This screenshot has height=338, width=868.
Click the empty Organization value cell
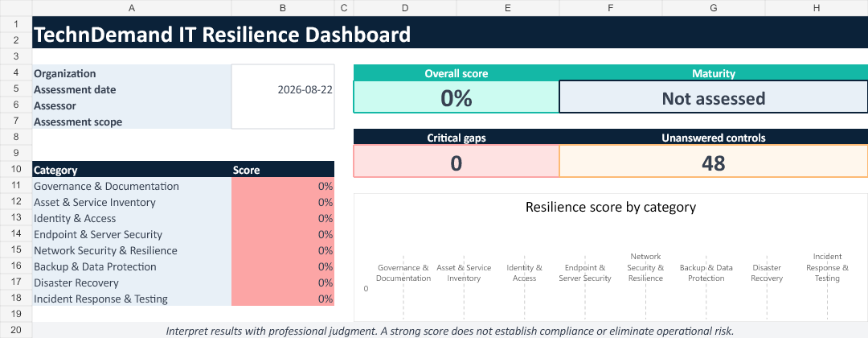coord(283,73)
